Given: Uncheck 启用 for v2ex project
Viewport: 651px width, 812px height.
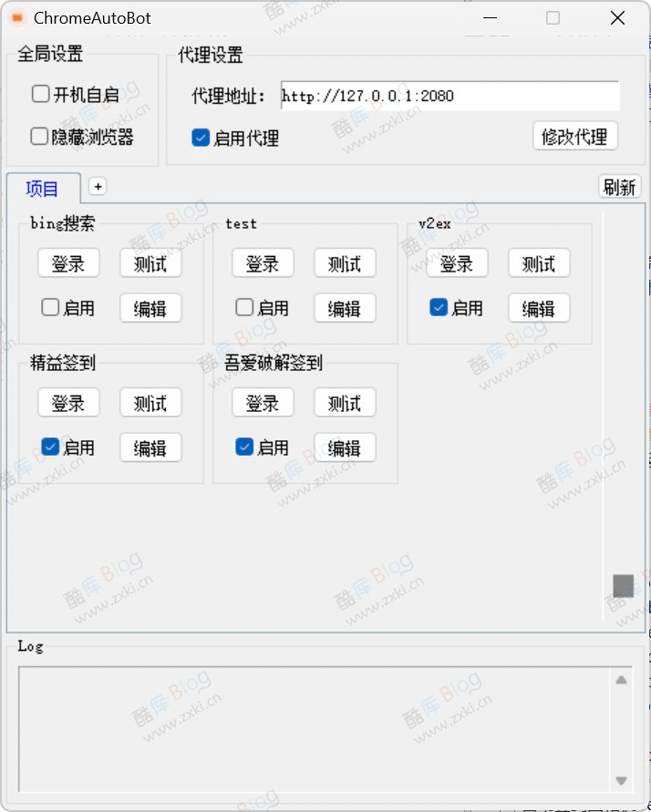Looking at the screenshot, I should click(439, 307).
